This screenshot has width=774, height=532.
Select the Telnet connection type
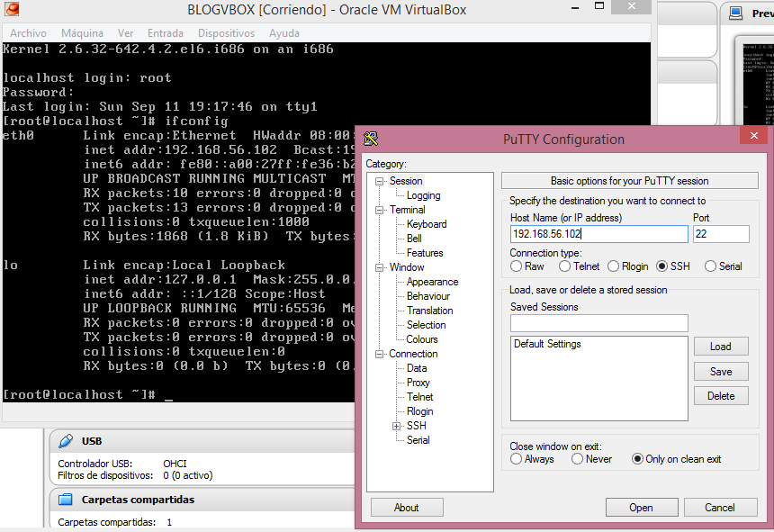(567, 266)
